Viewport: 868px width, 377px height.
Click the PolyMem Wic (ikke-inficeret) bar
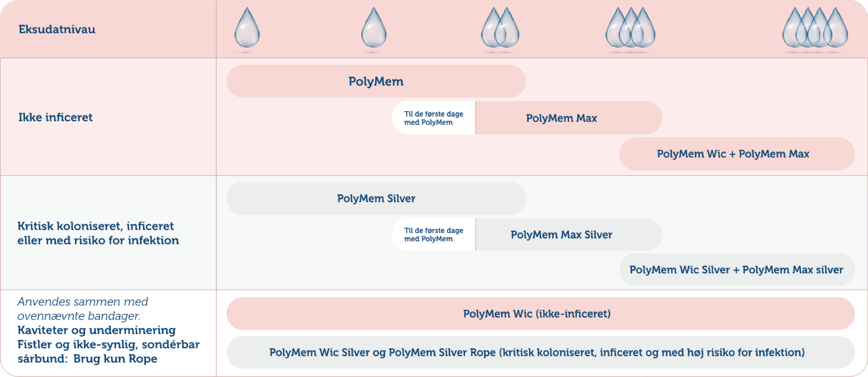tap(540, 314)
